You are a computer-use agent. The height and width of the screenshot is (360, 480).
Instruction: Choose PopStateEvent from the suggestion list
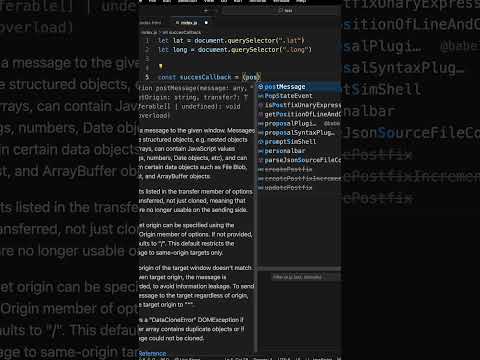(x=299, y=96)
